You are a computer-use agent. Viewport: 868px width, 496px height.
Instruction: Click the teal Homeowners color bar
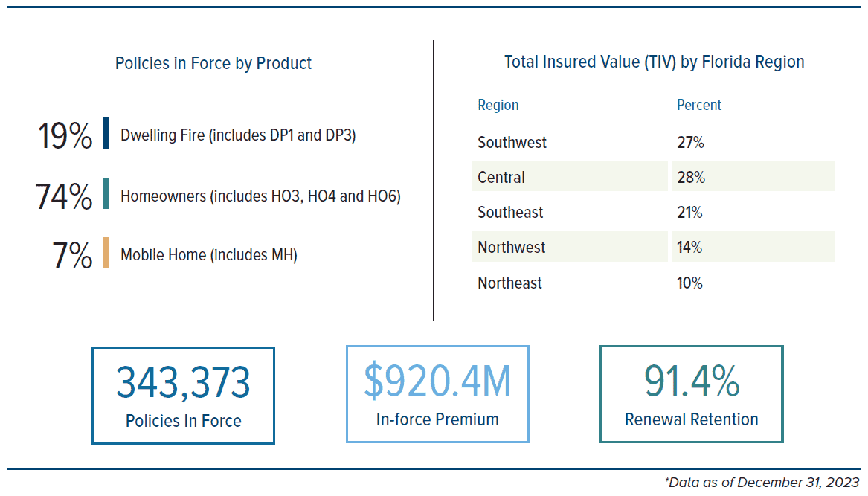[x=106, y=194]
